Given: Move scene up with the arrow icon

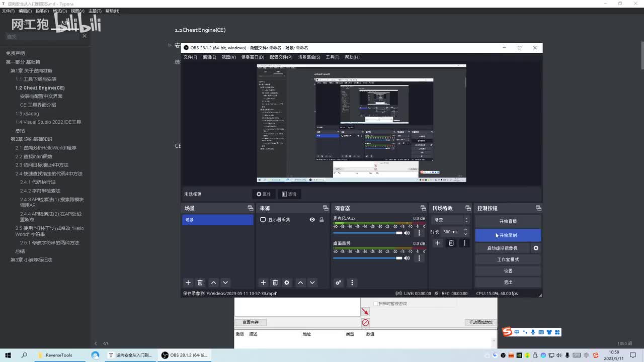Looking at the screenshot, I should [x=213, y=283].
